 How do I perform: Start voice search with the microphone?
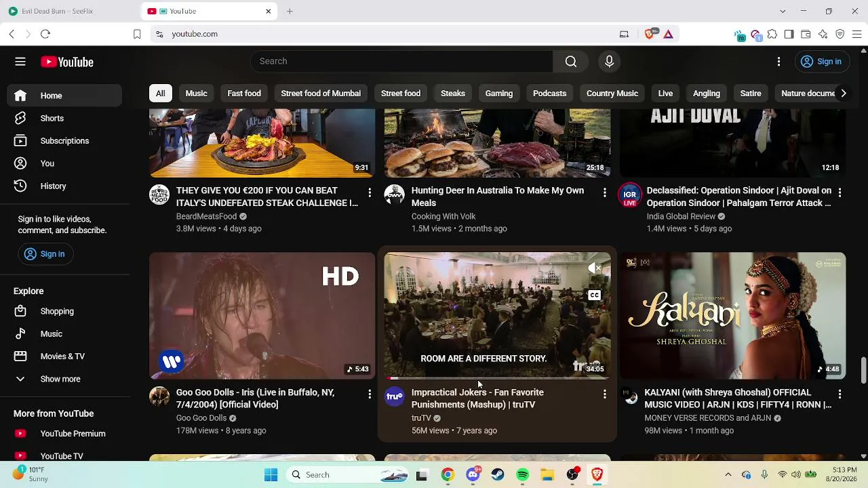click(x=609, y=62)
